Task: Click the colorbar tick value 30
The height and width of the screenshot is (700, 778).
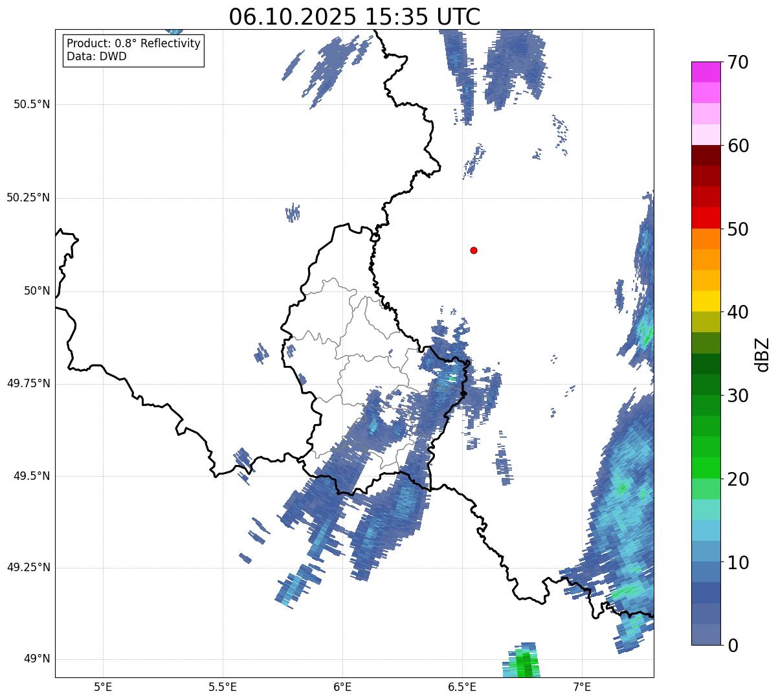Action: (x=738, y=396)
